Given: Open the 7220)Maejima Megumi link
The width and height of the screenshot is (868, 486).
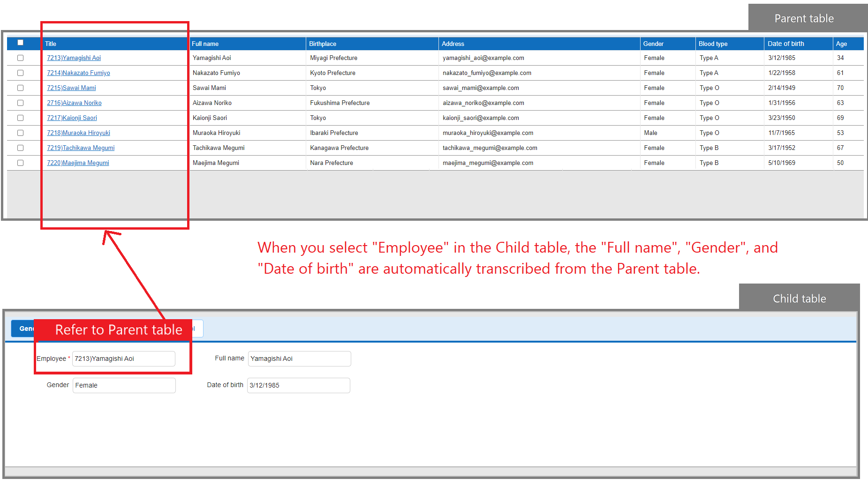Looking at the screenshot, I should pyautogui.click(x=78, y=163).
